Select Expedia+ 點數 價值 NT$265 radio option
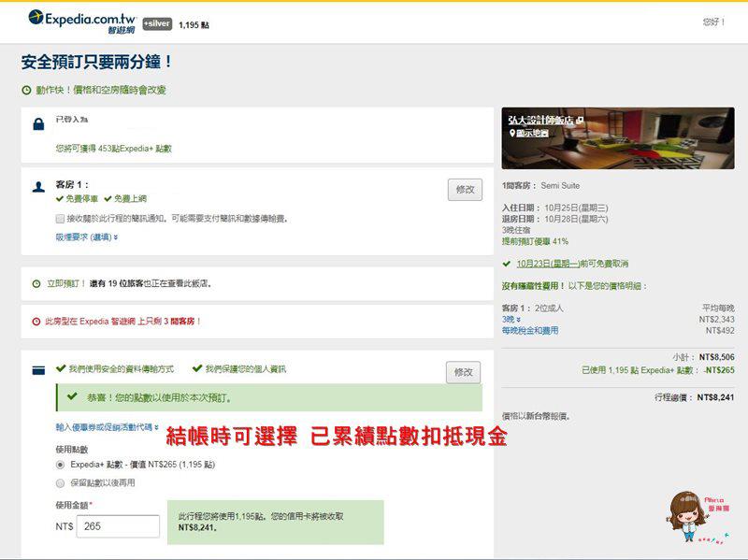 coord(60,465)
